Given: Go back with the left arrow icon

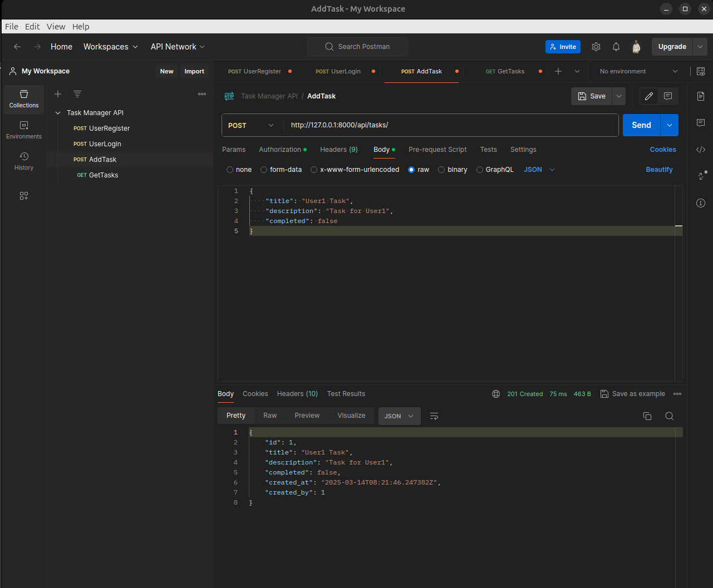Looking at the screenshot, I should tap(17, 47).
